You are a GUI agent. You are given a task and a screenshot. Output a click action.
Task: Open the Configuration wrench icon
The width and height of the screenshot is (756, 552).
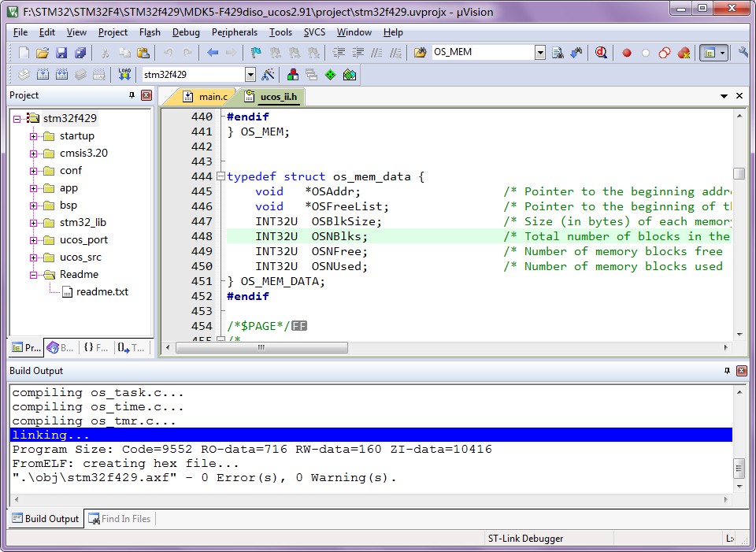coord(743,53)
